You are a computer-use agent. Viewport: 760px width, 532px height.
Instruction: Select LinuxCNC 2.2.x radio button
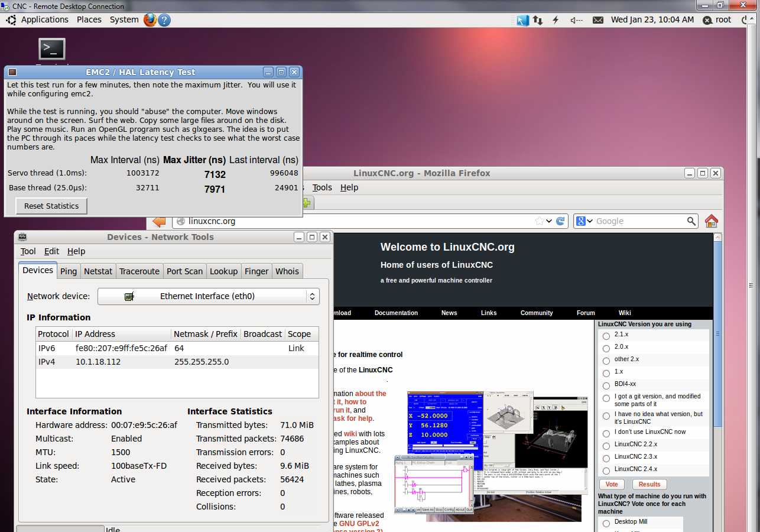pyautogui.click(x=606, y=446)
